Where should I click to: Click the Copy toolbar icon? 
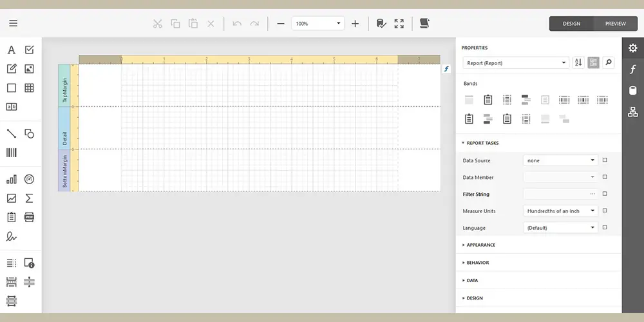pyautogui.click(x=175, y=23)
